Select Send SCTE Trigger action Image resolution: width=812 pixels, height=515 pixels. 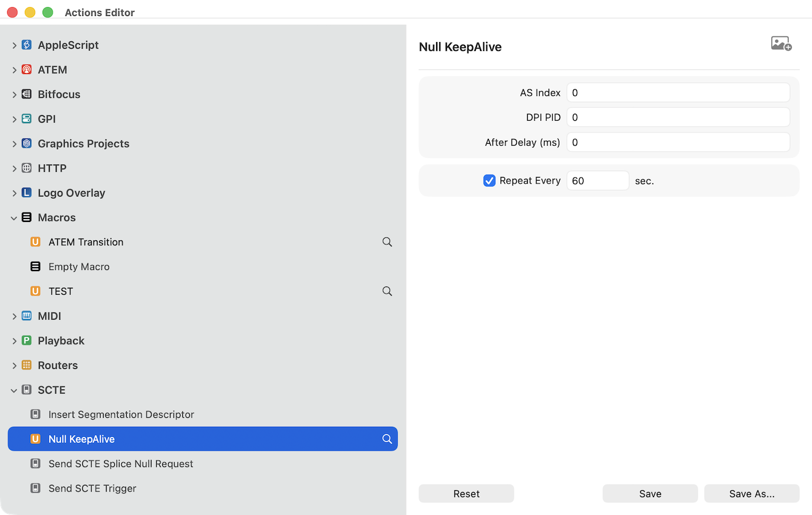(x=92, y=488)
